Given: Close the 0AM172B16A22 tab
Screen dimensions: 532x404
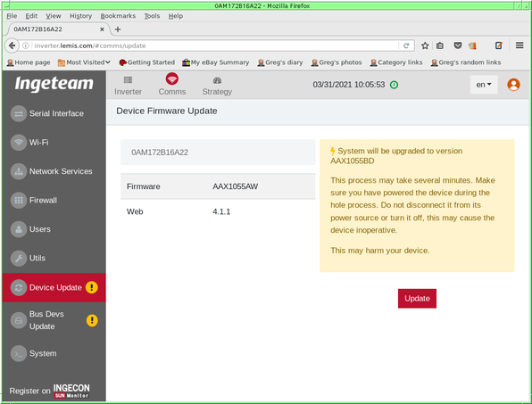Looking at the screenshot, I should (102, 29).
